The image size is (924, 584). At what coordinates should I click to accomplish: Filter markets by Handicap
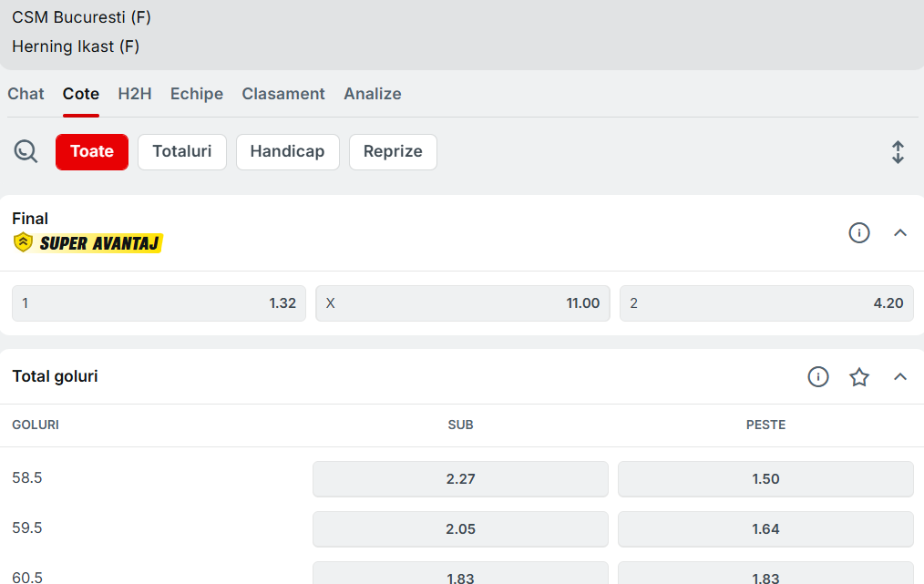pos(287,151)
